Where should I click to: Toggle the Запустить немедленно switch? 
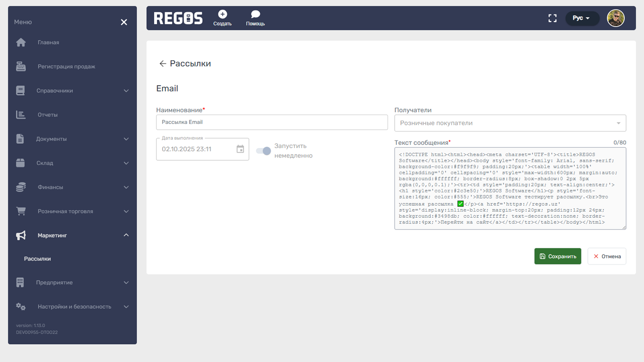tap(264, 151)
